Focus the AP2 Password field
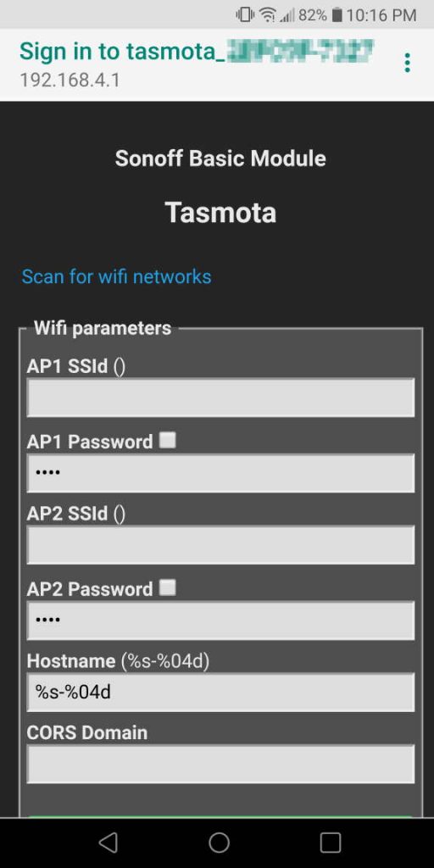The image size is (434, 868). click(x=220, y=620)
